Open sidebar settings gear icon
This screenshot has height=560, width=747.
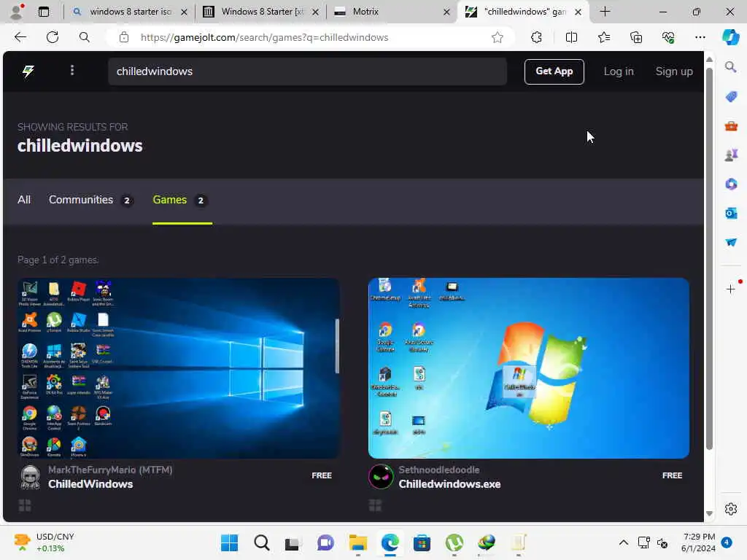pos(730,509)
